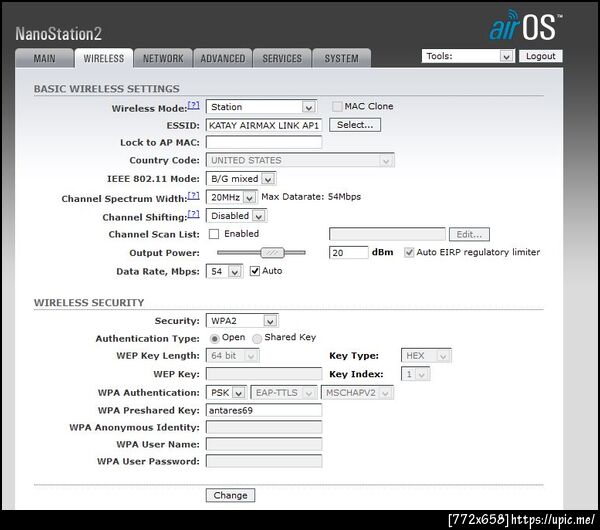Uncheck the Data Rate Auto checkbox
600x530 pixels.
(254, 271)
